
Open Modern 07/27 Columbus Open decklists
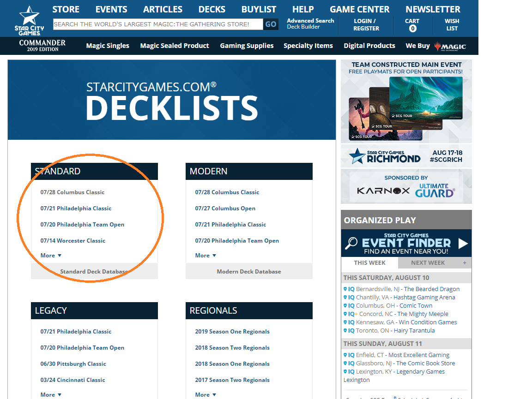tap(225, 208)
